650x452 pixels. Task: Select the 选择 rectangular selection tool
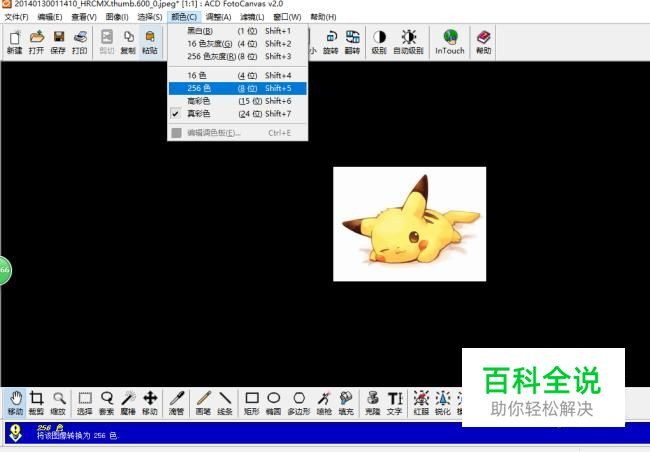click(85, 403)
